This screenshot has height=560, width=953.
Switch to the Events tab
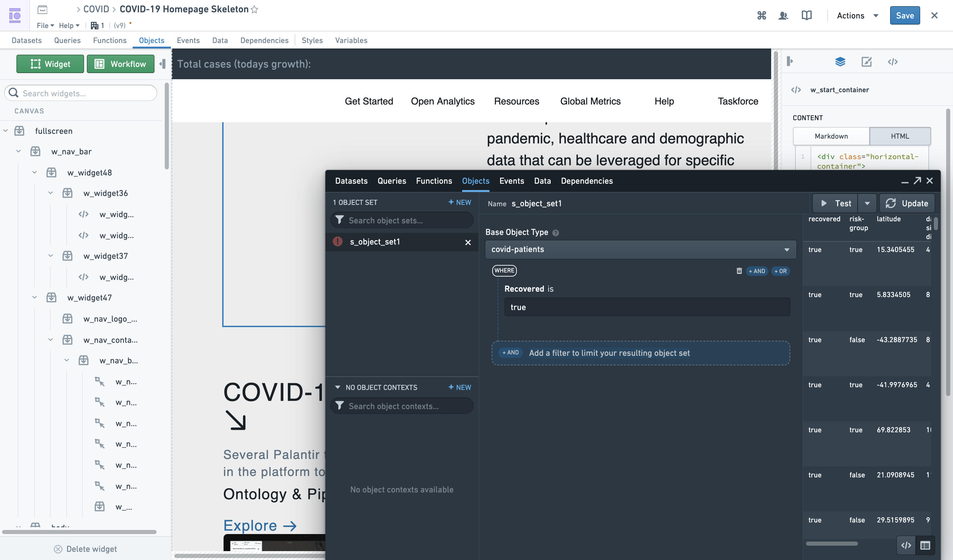[x=188, y=40]
